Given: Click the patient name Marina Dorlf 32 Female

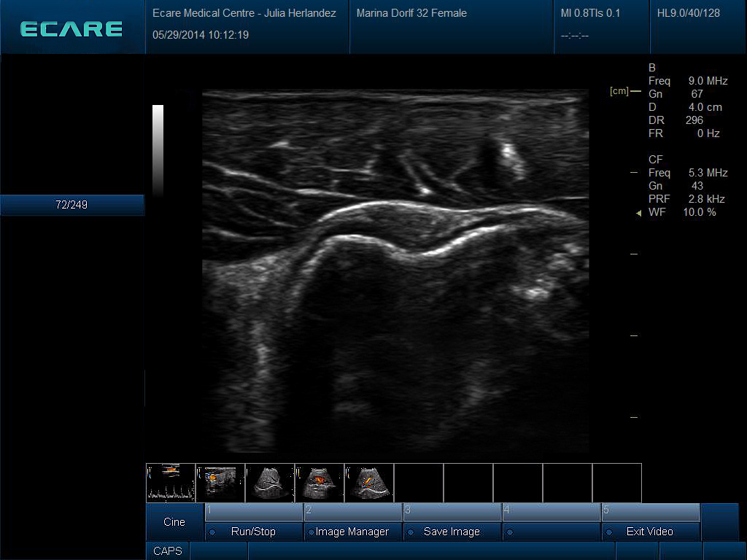Looking at the screenshot, I should pos(411,13).
